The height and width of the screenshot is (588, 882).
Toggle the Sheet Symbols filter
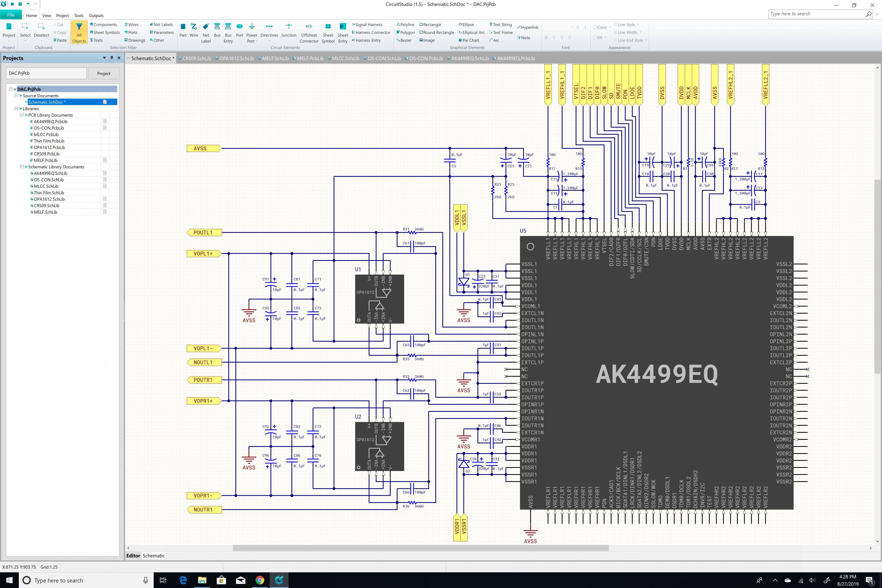[x=105, y=33]
